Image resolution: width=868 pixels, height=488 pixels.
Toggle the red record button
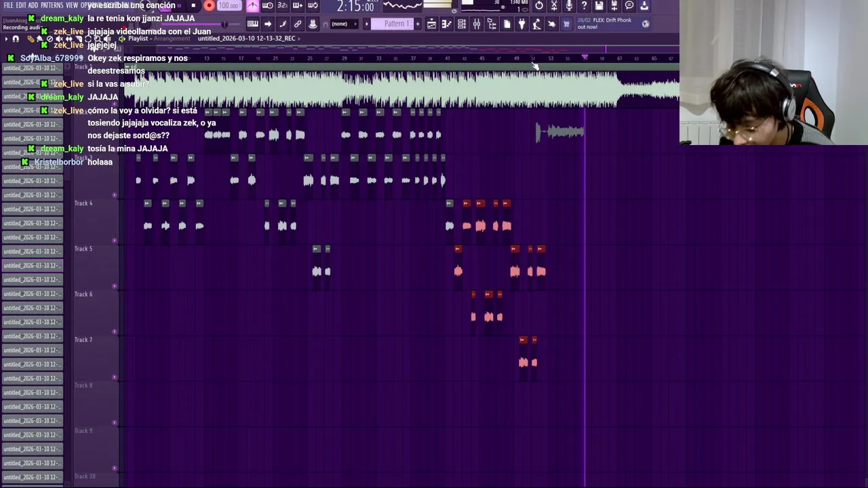pos(209,5)
